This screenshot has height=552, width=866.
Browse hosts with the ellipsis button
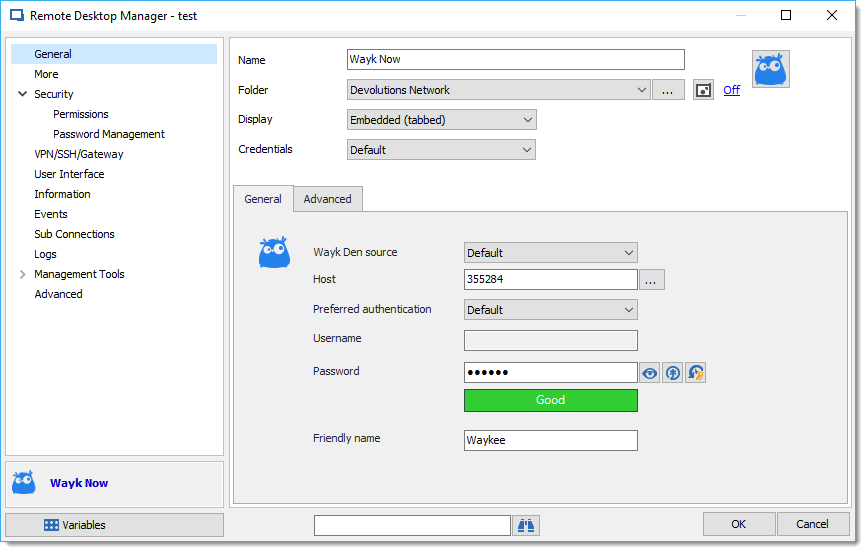(x=652, y=280)
